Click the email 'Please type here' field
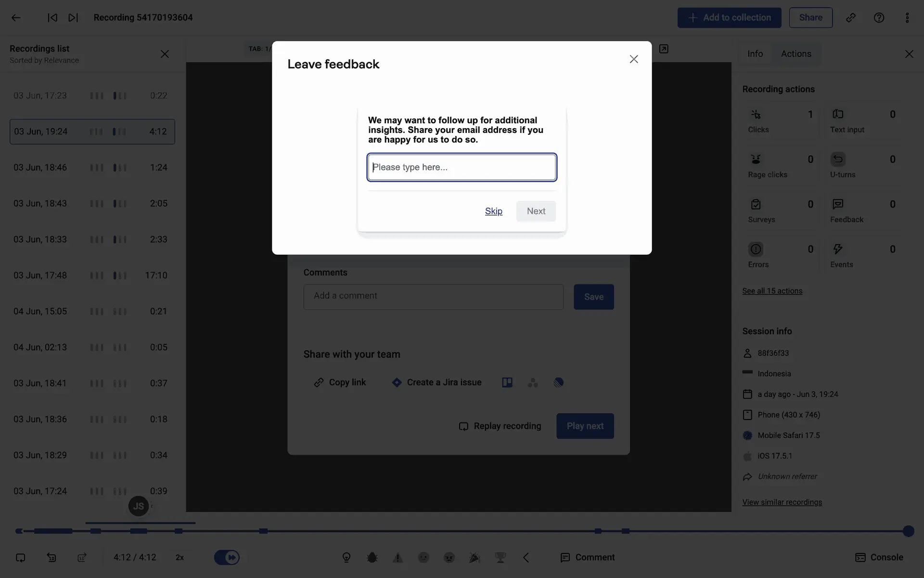The width and height of the screenshot is (924, 578). click(462, 167)
